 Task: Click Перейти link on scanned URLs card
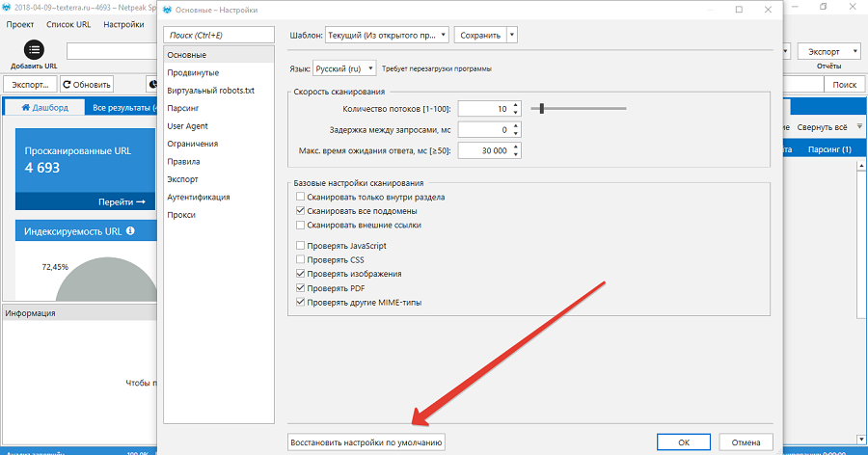click(x=122, y=202)
